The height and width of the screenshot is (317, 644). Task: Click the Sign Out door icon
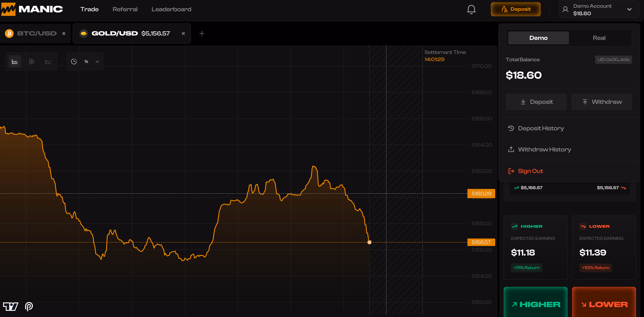[511, 171]
